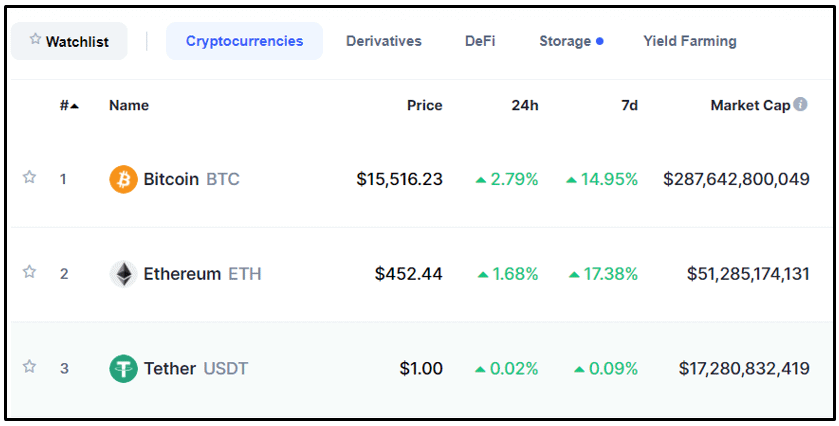Image resolution: width=839 pixels, height=426 pixels.
Task: Click the Bitcoin orange logo icon
Action: [123, 179]
